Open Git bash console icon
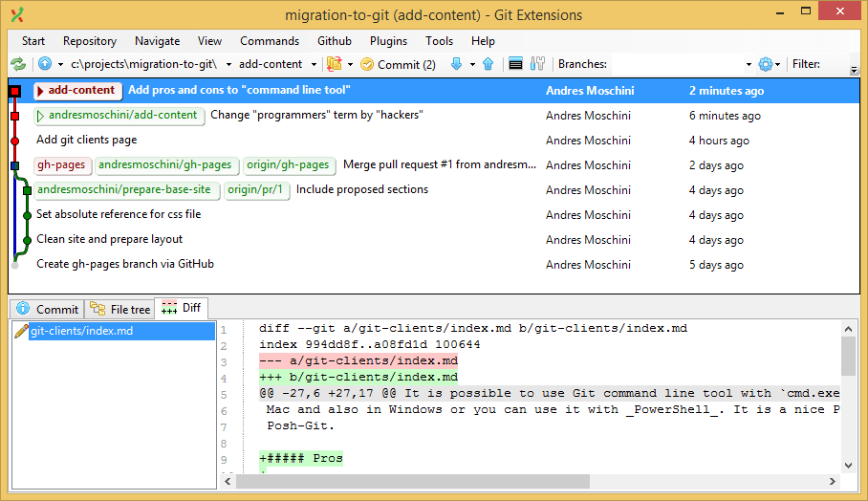 (x=515, y=64)
